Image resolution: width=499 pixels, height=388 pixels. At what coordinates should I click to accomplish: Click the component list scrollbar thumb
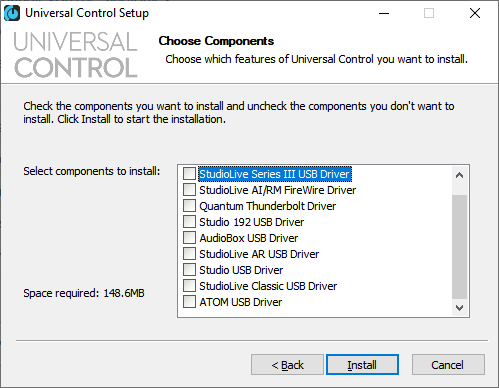pos(459,247)
